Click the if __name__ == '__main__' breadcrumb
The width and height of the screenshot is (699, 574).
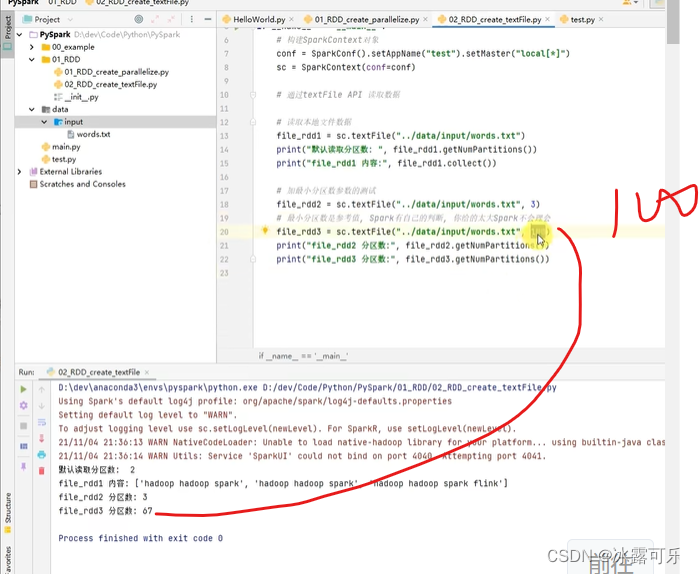(x=303, y=356)
